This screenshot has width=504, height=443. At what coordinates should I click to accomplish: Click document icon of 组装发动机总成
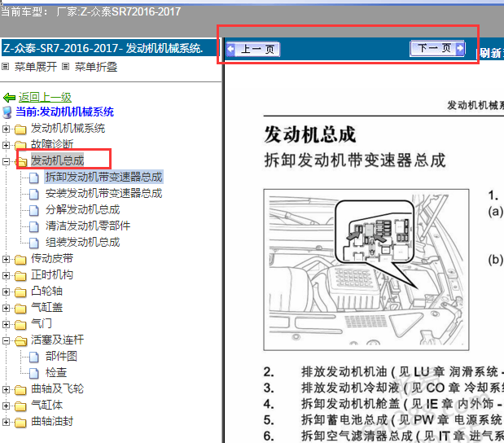pyautogui.click(x=34, y=243)
